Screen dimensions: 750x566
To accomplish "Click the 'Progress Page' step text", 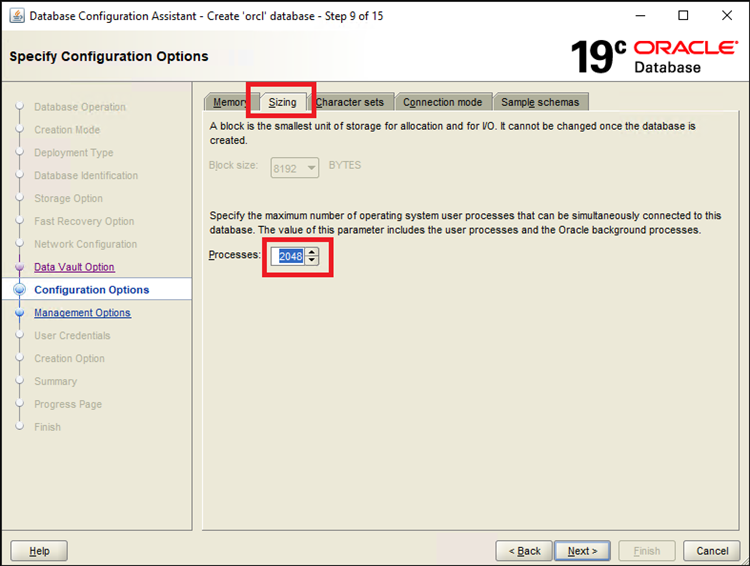I will [68, 404].
